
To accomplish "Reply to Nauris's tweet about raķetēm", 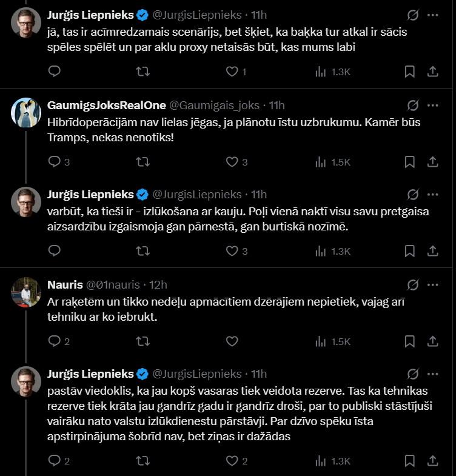I will [54, 341].
